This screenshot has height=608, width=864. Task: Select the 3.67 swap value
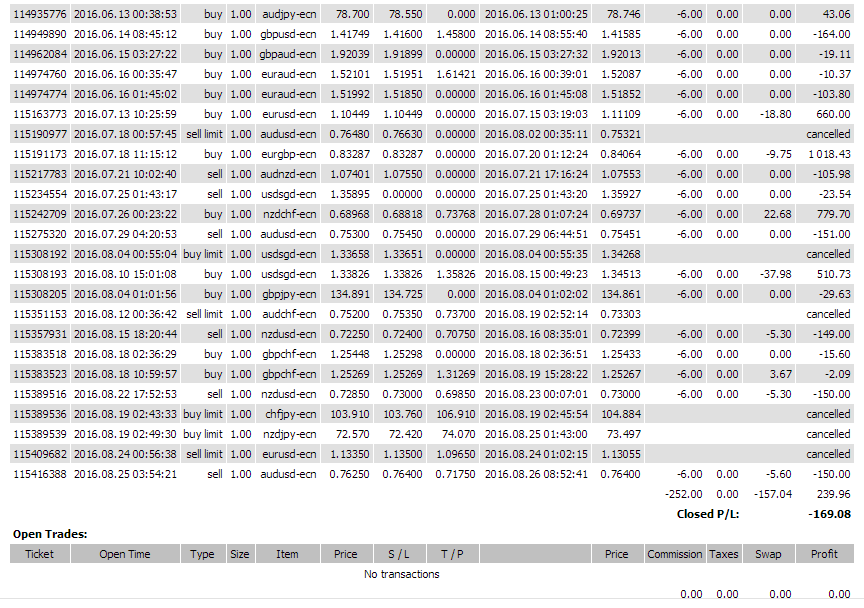click(x=781, y=374)
